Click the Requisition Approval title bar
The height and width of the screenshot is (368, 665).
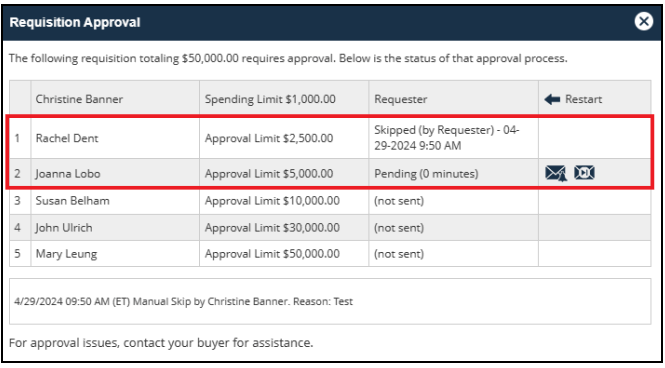click(332, 22)
